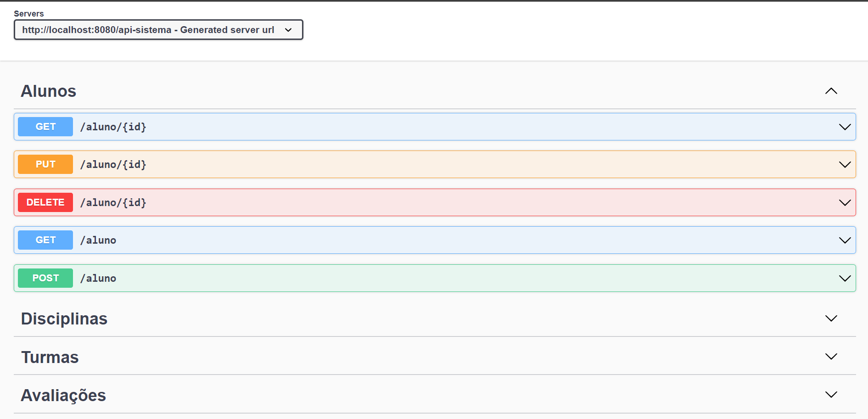The width and height of the screenshot is (868, 419).
Task: Open the Avaliações tag heading
Action: pyautogui.click(x=63, y=395)
